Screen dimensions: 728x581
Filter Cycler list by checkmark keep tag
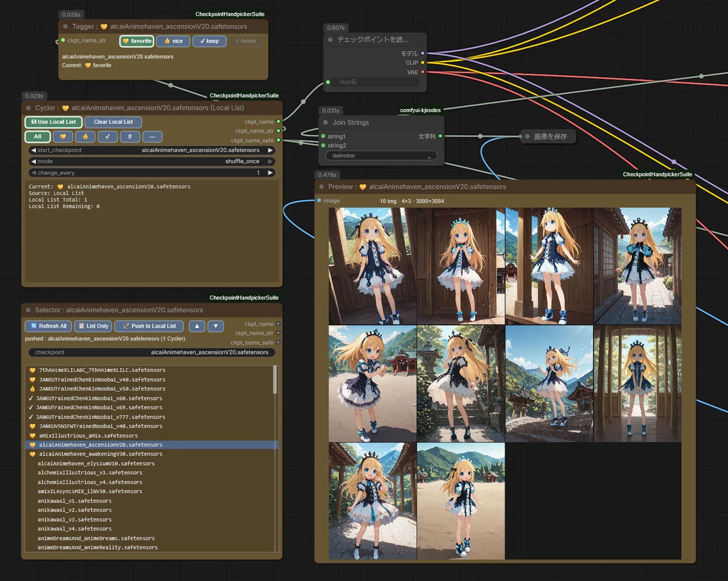point(107,136)
